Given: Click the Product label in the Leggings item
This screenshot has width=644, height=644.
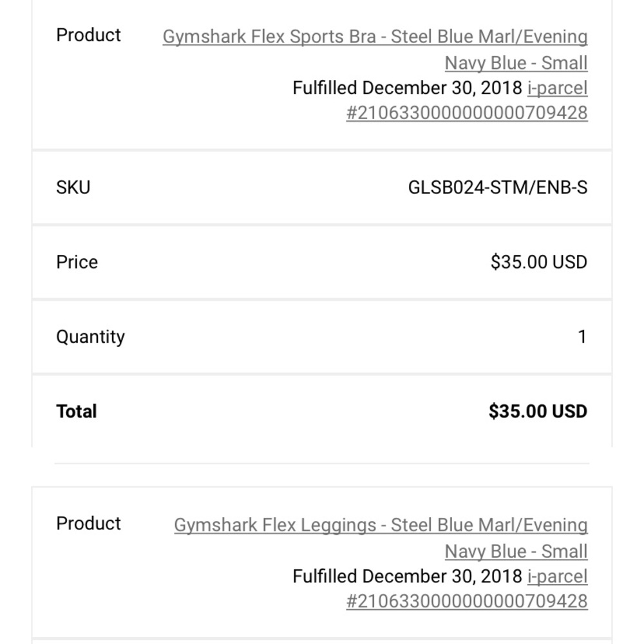Looking at the screenshot, I should pyautogui.click(x=88, y=524).
